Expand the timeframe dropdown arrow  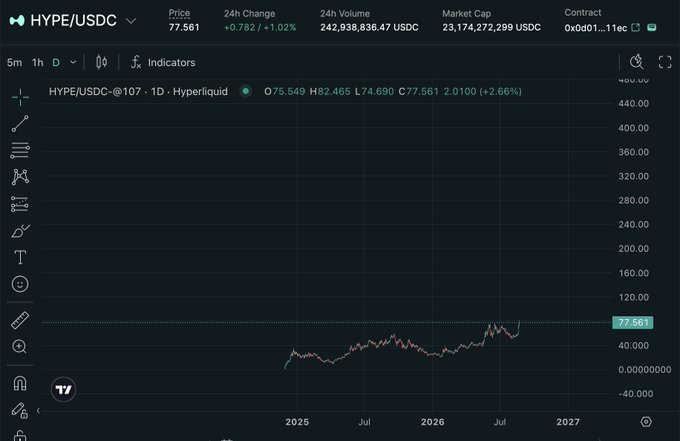click(x=73, y=62)
